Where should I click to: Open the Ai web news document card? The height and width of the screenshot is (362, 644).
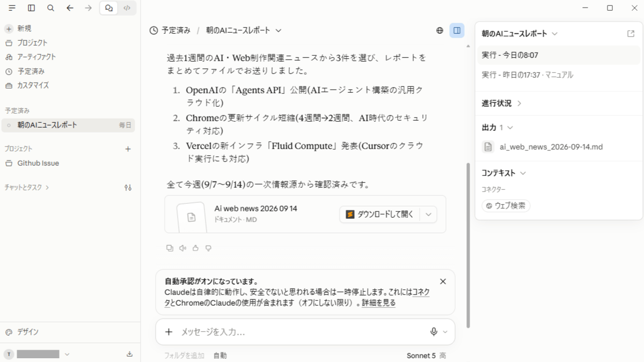tap(305, 214)
